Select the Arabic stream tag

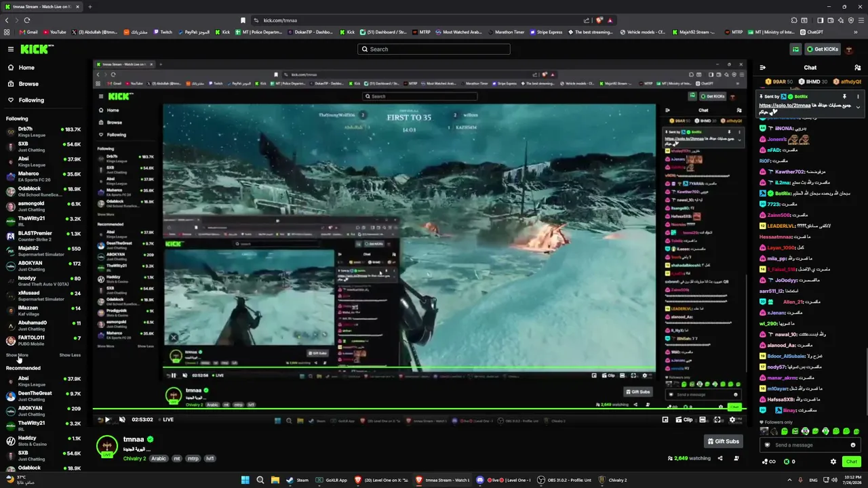click(x=159, y=459)
